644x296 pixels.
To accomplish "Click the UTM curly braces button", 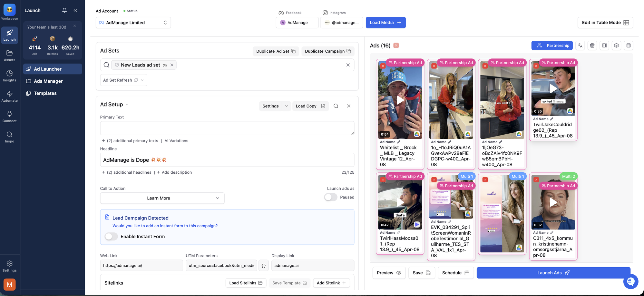I will [x=264, y=265].
